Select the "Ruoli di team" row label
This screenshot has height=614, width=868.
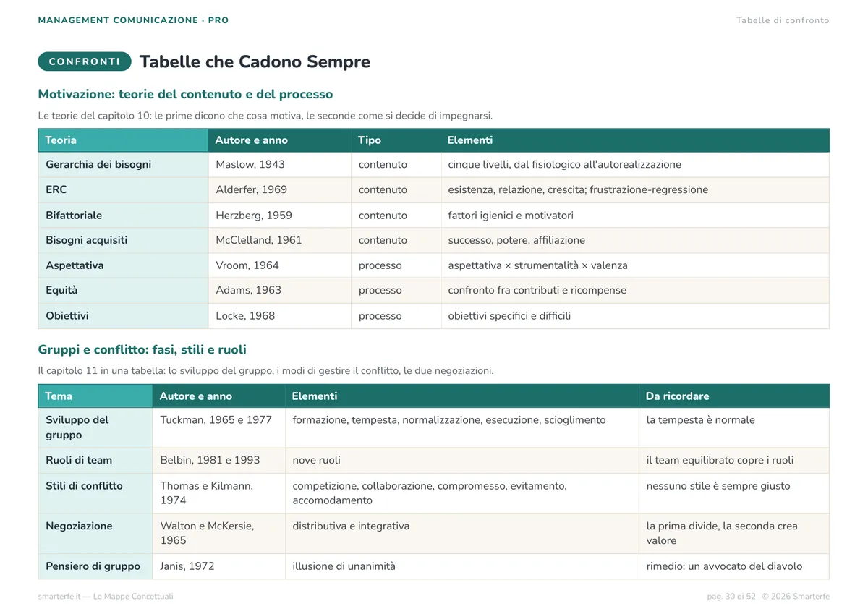(x=95, y=461)
